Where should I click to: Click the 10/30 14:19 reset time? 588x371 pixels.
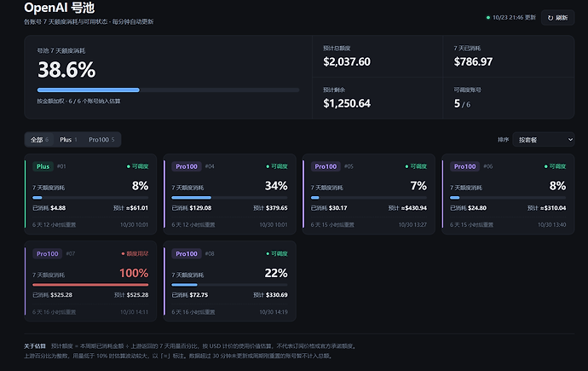(x=274, y=312)
